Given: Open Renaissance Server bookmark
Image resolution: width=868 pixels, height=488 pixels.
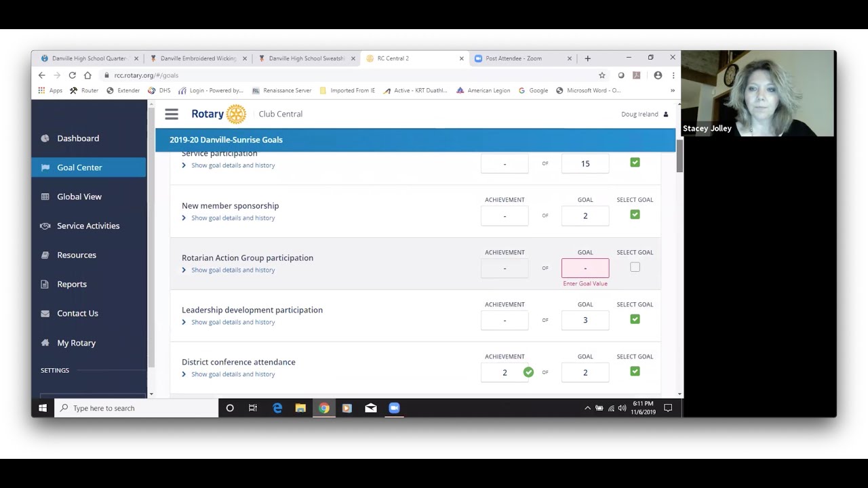Looking at the screenshot, I should 281,90.
